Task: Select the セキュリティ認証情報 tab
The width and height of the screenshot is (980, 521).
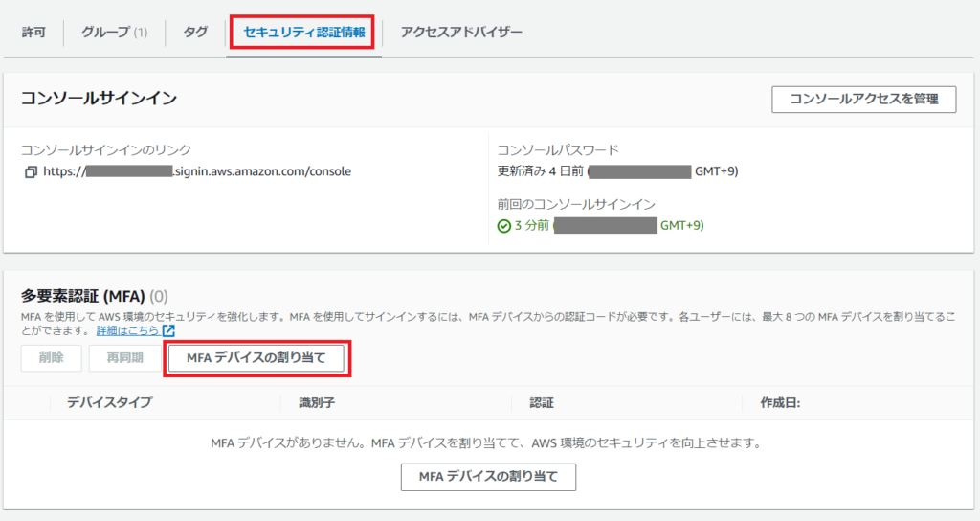Action: [x=303, y=33]
